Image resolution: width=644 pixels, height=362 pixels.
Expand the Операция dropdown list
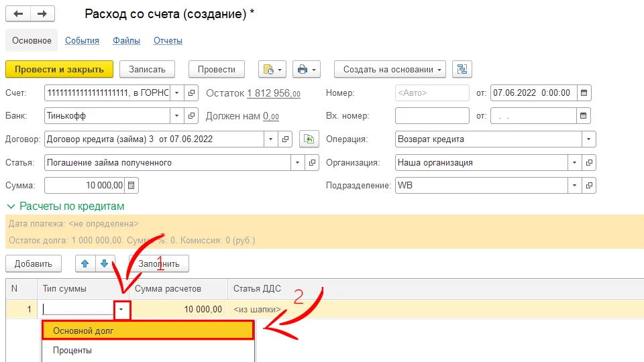588,139
